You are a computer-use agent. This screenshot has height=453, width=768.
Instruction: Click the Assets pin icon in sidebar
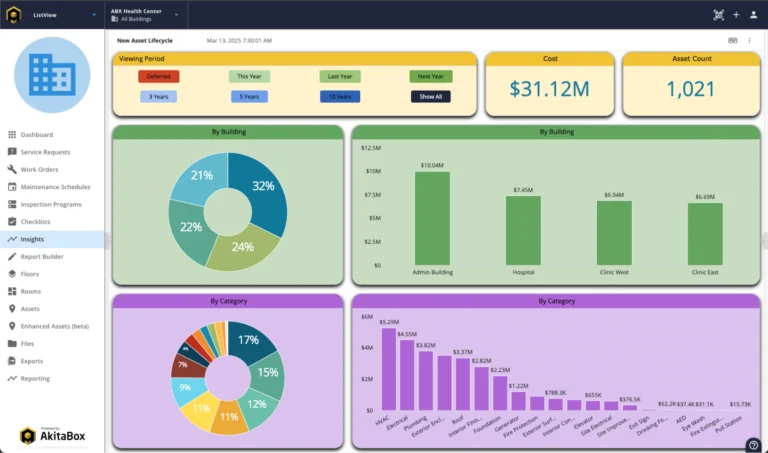(x=12, y=309)
